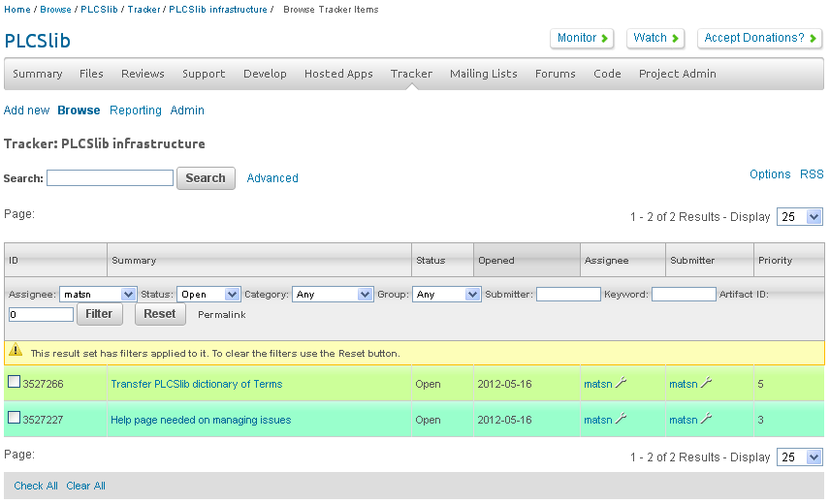Click Tracker in the breadcrumb
Screen dimensions: 830x504
[x=144, y=10]
